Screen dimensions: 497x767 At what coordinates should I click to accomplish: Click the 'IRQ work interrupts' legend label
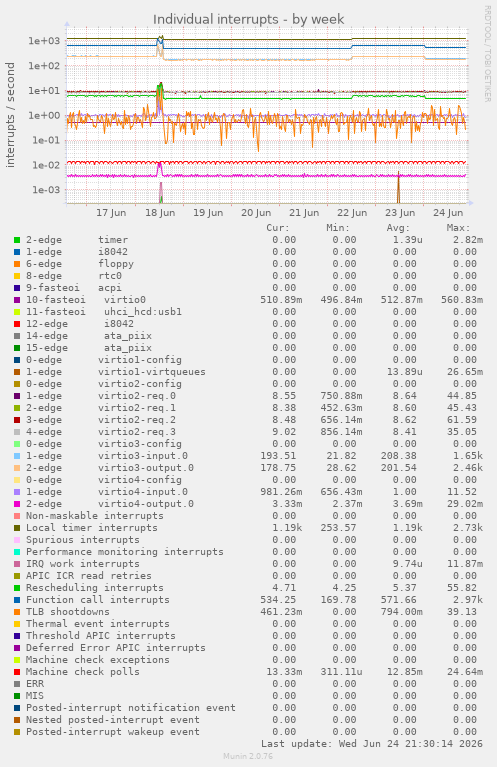(x=83, y=564)
